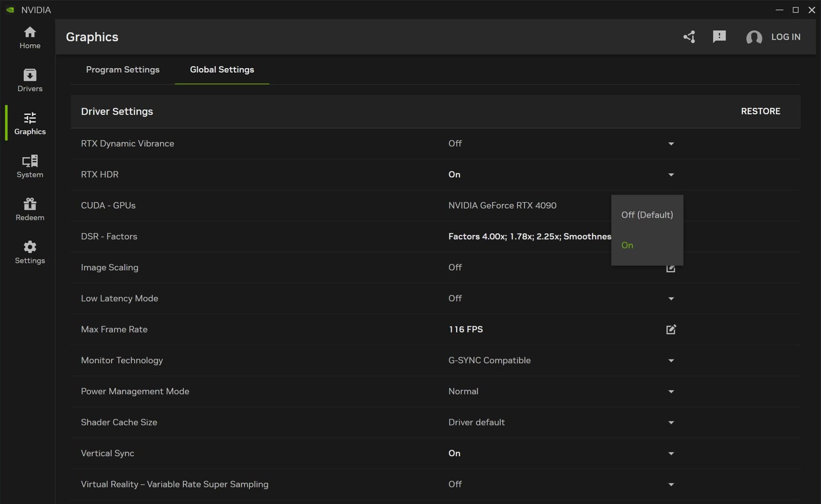Expand the Low Latency Mode dropdown
Image resolution: width=821 pixels, height=504 pixels.
click(x=671, y=298)
